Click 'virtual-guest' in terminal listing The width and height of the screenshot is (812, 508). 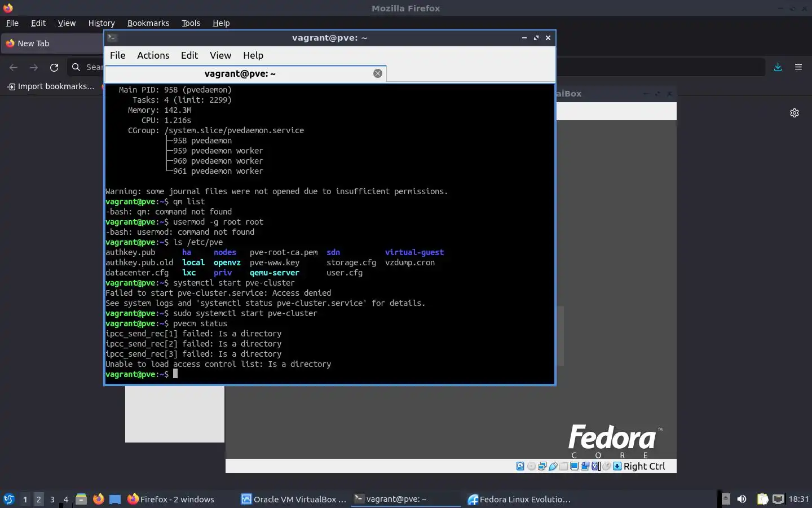coord(414,252)
